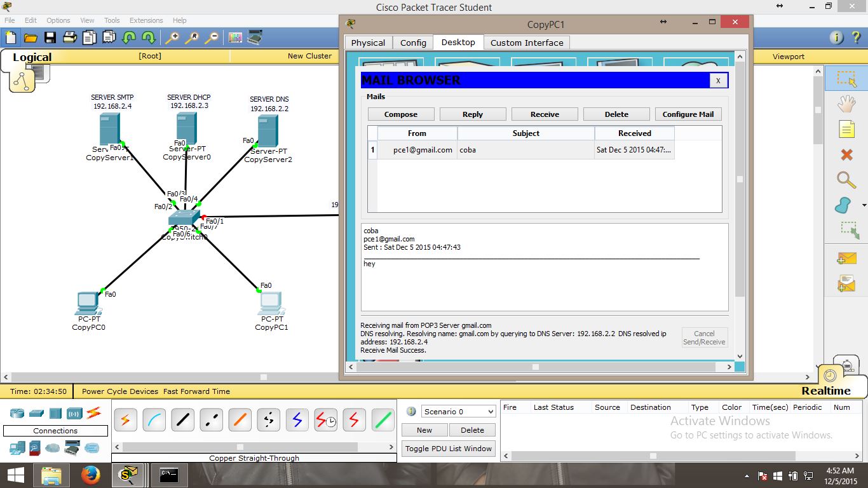Click the connections list horizontal scrollbar
The height and width of the screenshot is (488, 868).
coord(253,447)
